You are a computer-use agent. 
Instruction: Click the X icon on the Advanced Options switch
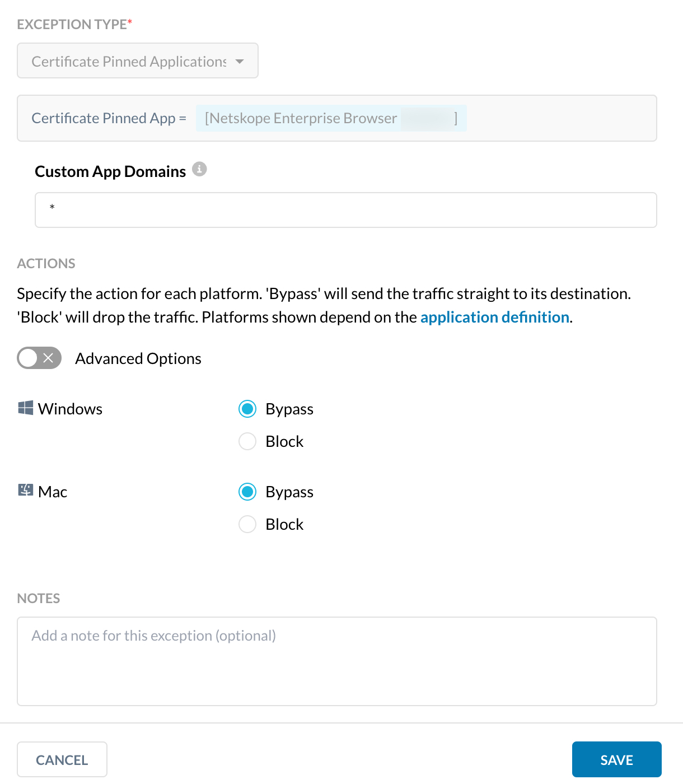48,358
